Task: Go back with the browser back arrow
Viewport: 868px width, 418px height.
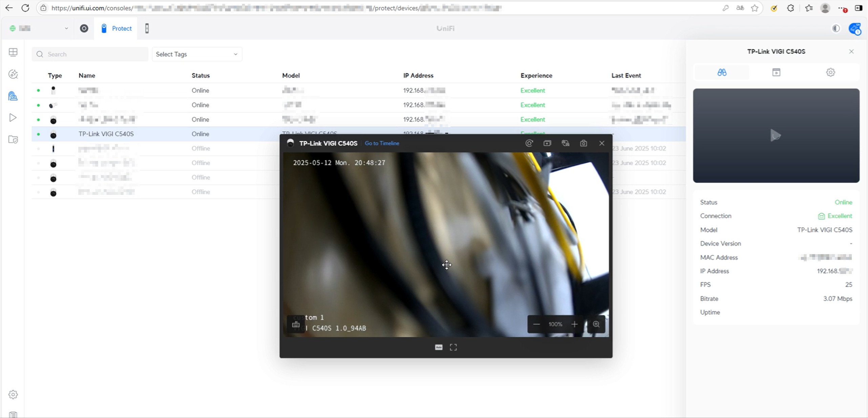Action: (9, 8)
